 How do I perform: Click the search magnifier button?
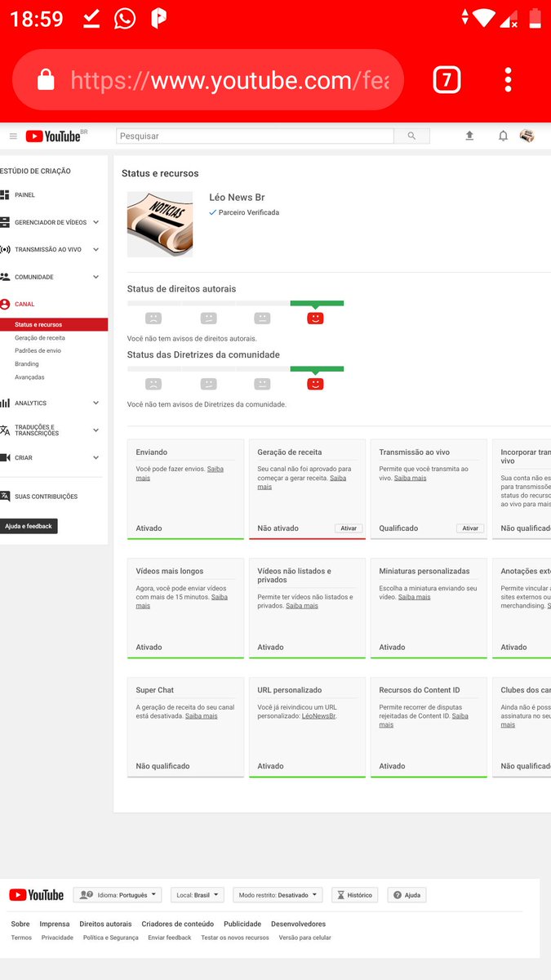[411, 136]
